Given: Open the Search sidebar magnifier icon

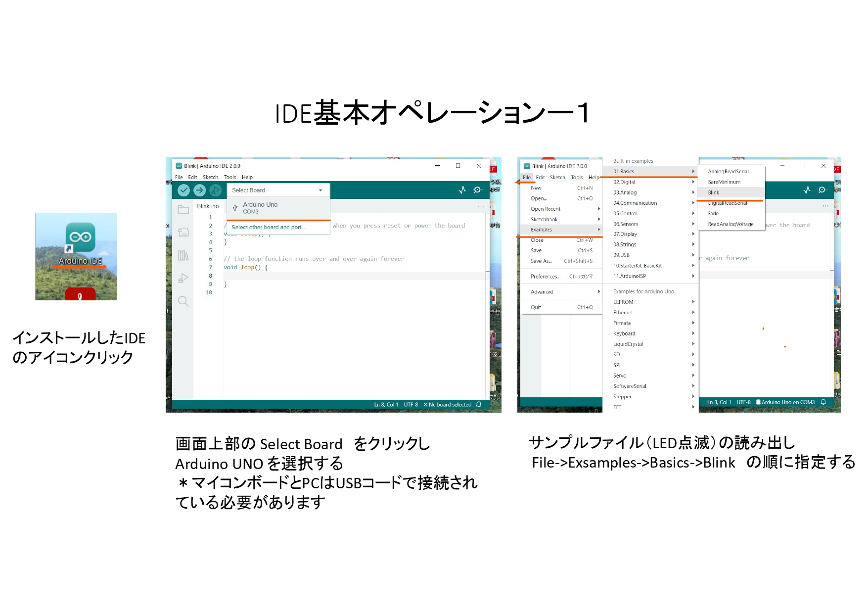Looking at the screenshot, I should click(183, 301).
